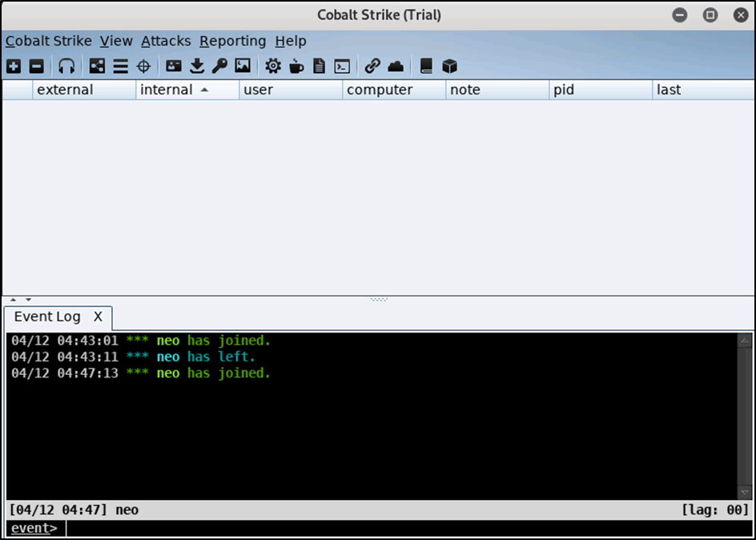Sort sessions by computer column header
756x540 pixels.
point(394,90)
